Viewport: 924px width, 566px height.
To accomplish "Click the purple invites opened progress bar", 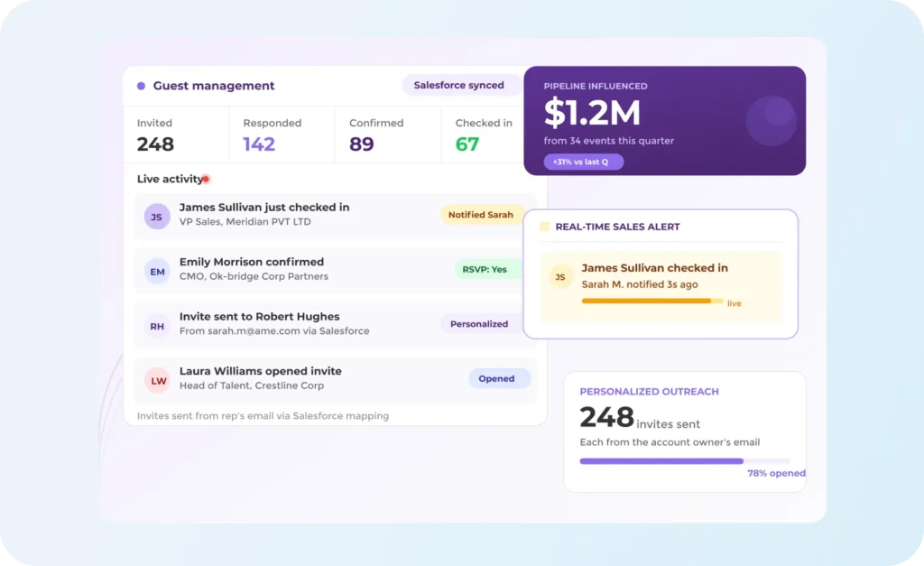I will (684, 461).
